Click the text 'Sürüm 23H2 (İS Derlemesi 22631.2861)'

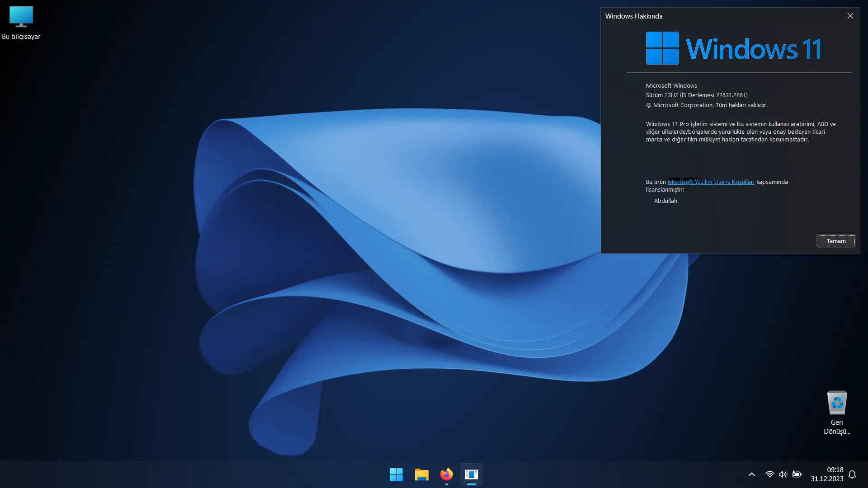coord(697,95)
